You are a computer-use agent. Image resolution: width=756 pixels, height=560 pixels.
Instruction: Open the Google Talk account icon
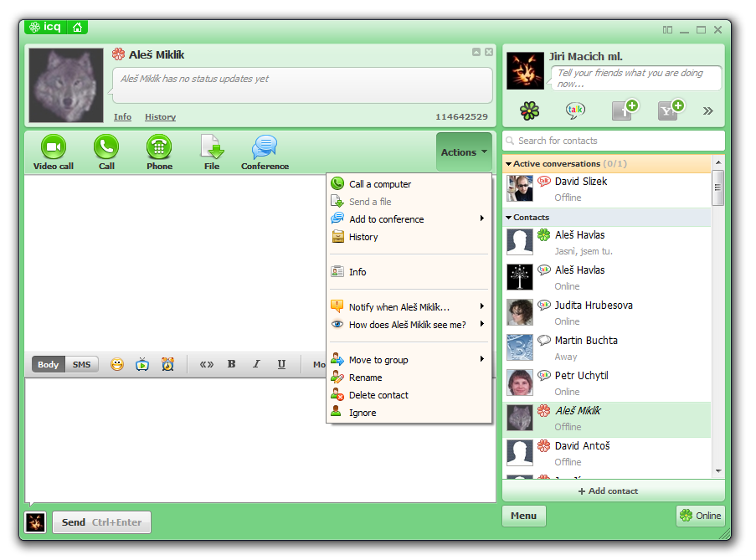pyautogui.click(x=575, y=110)
